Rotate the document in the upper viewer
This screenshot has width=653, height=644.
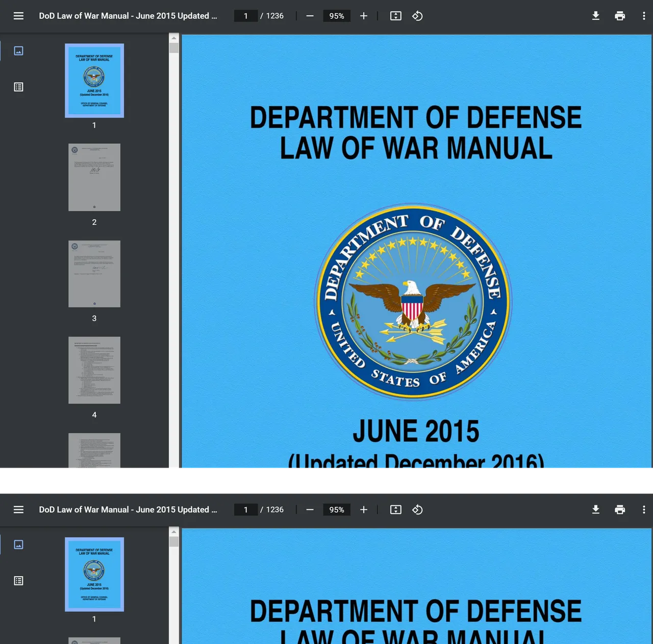pos(417,16)
